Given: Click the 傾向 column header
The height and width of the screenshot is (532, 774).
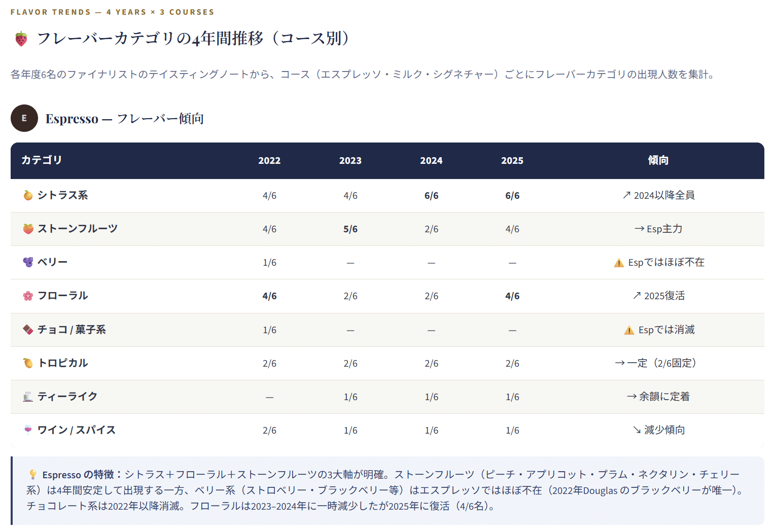Looking at the screenshot, I should tap(658, 160).
